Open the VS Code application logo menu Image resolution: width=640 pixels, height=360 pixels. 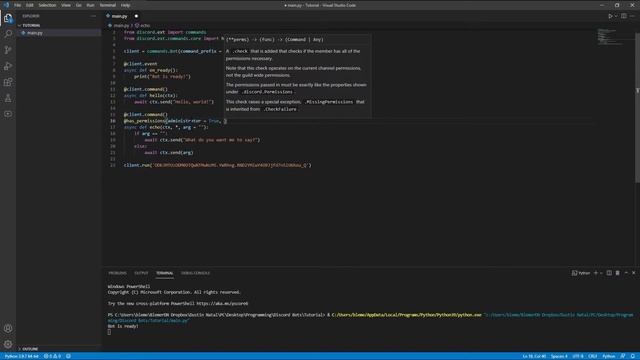6,5
